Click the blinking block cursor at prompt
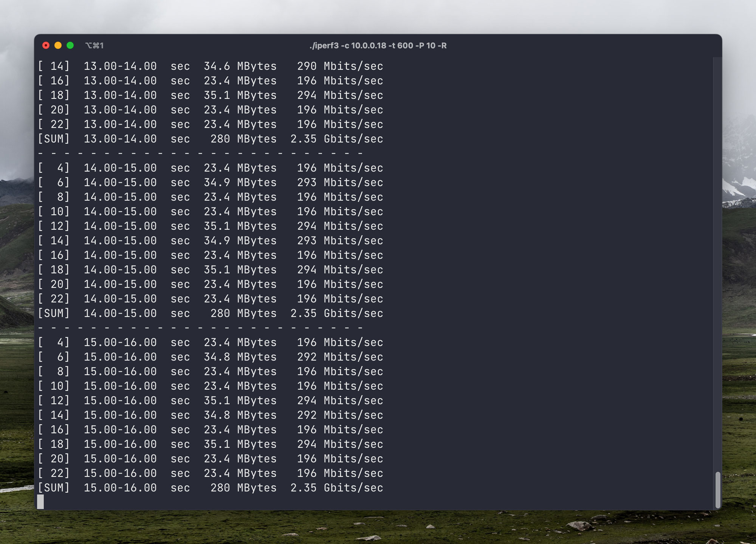The width and height of the screenshot is (756, 544). [x=40, y=502]
